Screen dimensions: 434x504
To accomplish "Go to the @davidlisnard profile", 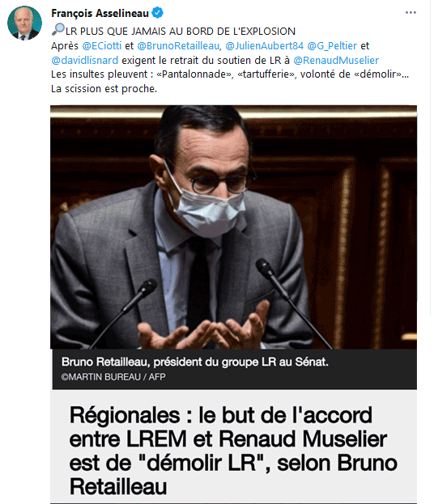I will coord(84,60).
